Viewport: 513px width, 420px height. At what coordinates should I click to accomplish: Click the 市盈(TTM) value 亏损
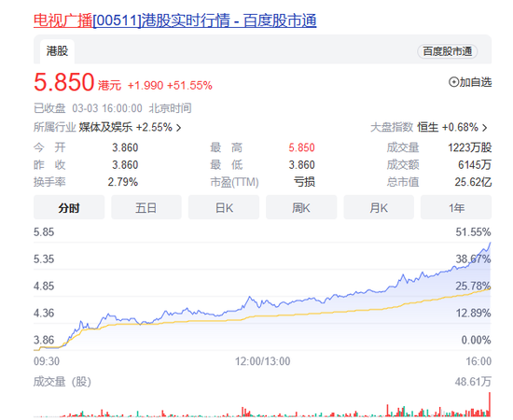point(304,182)
